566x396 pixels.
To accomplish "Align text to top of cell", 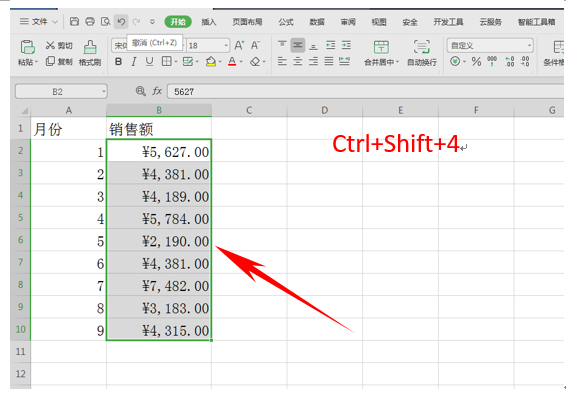I will click(282, 45).
